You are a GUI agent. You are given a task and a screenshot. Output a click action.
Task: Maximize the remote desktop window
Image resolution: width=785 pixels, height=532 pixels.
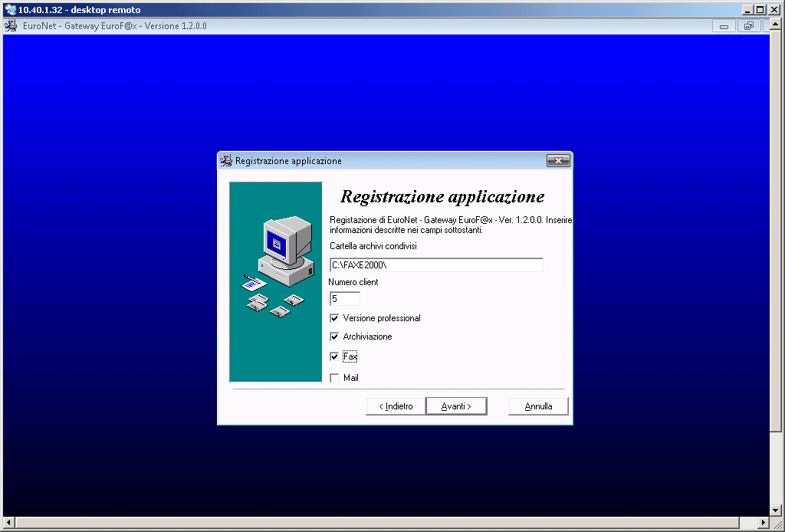pyautogui.click(x=760, y=9)
